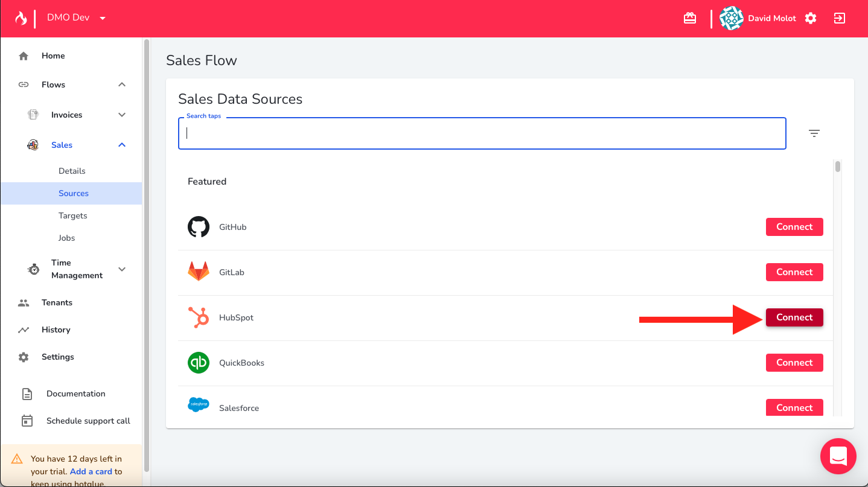Select the QuickBooks text label
The height and width of the screenshot is (487, 868).
point(241,363)
